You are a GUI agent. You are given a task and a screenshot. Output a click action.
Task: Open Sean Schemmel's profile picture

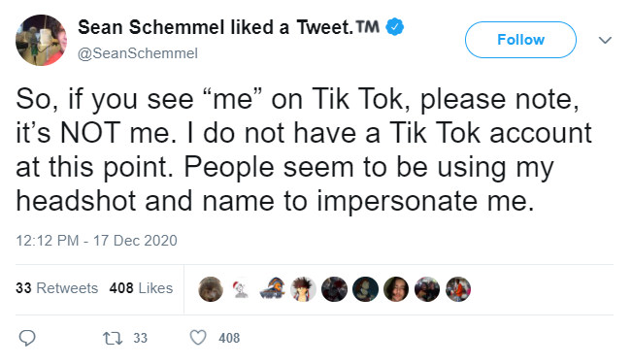[x=41, y=41]
